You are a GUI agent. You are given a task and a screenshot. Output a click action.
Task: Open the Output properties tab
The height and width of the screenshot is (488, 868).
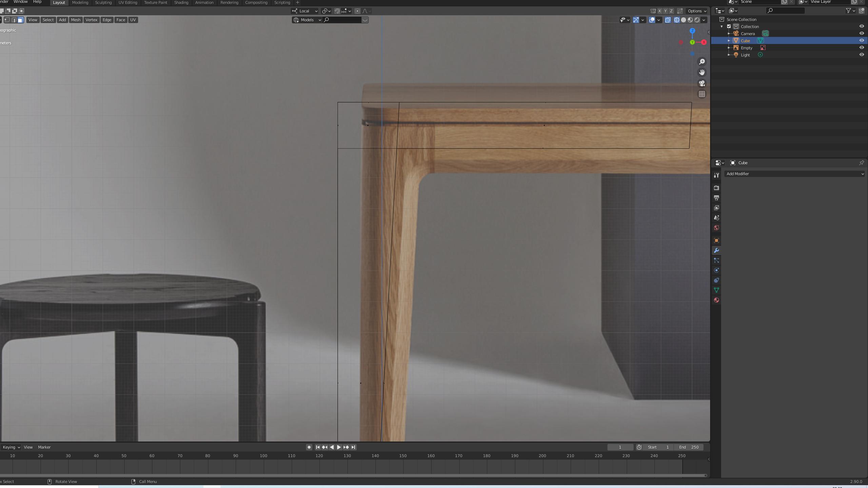(716, 198)
